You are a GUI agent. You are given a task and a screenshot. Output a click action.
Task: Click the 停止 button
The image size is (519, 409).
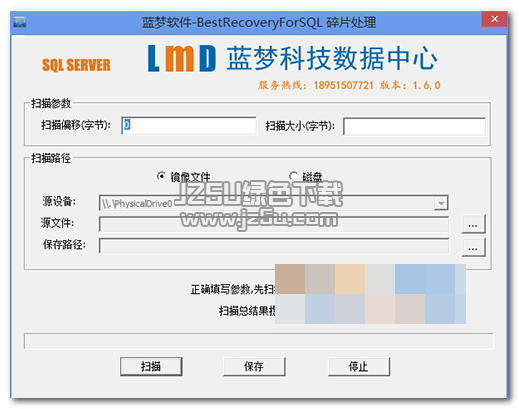[359, 366]
